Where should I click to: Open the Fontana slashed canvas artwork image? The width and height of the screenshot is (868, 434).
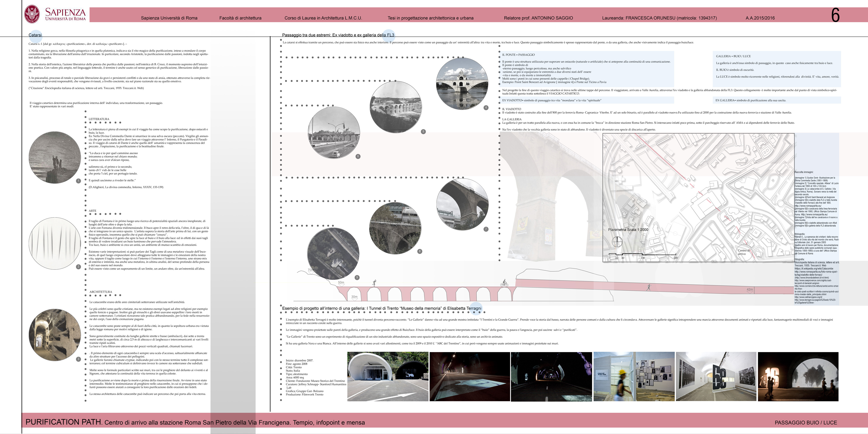click(x=55, y=243)
